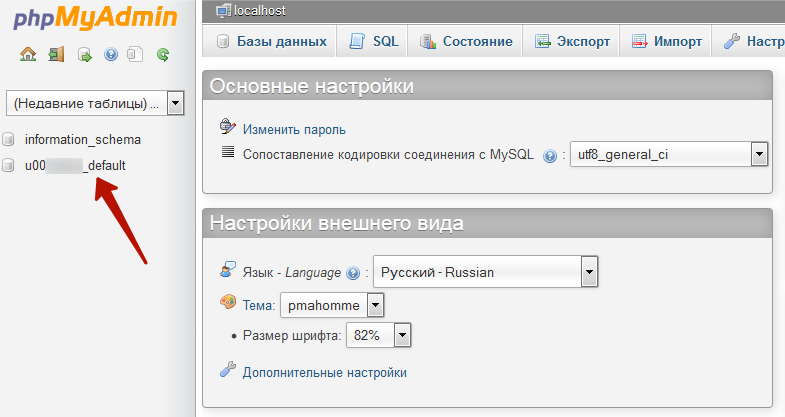
Task: Click the reload navigation green arrow icon
Action: [163, 54]
